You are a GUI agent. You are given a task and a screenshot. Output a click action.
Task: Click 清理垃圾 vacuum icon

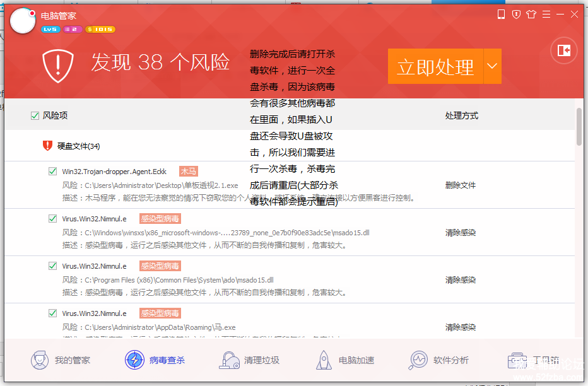click(229, 360)
